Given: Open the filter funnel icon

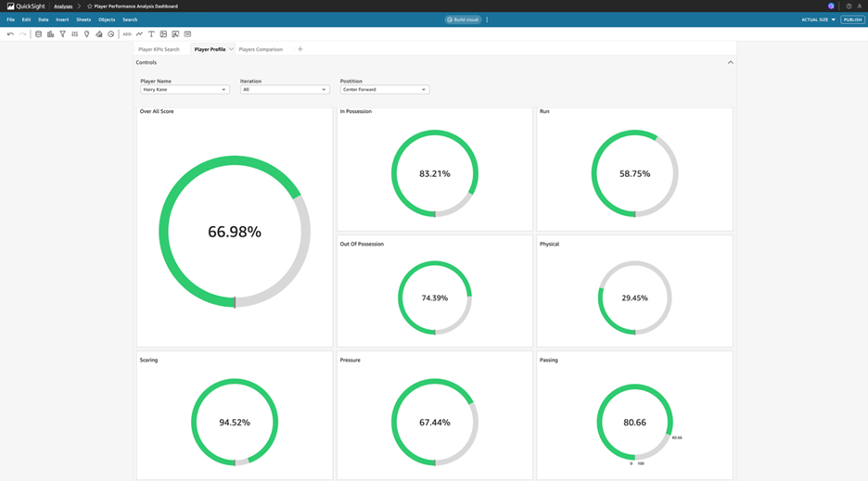Looking at the screenshot, I should click(62, 34).
